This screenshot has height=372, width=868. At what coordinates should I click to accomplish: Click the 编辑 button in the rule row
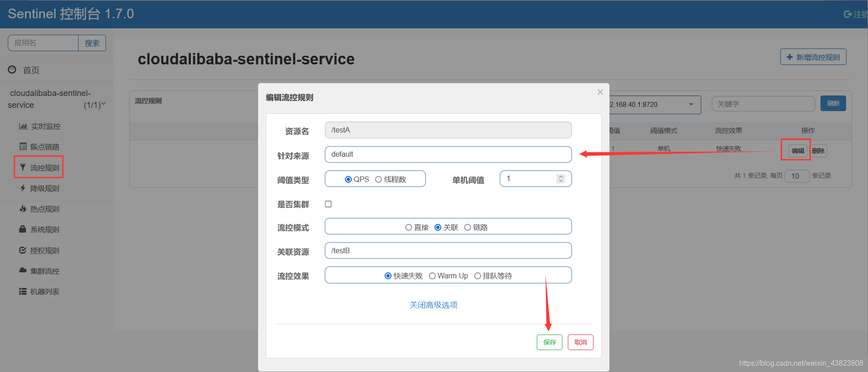pos(798,151)
